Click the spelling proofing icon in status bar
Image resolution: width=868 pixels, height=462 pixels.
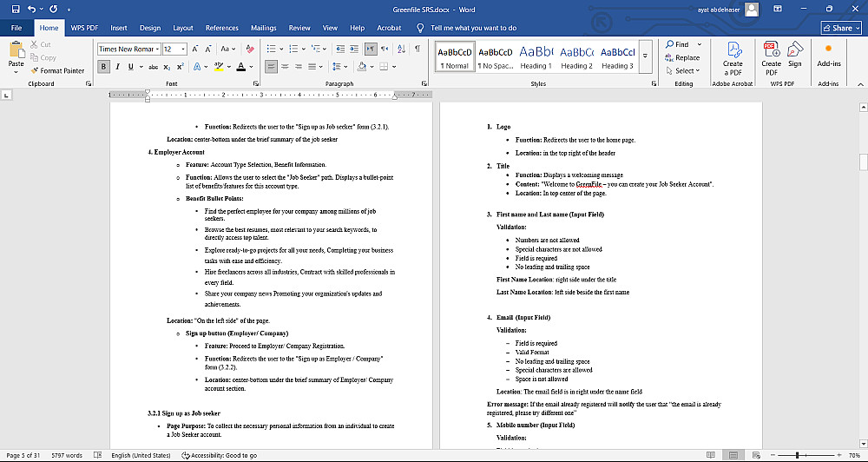click(97, 455)
